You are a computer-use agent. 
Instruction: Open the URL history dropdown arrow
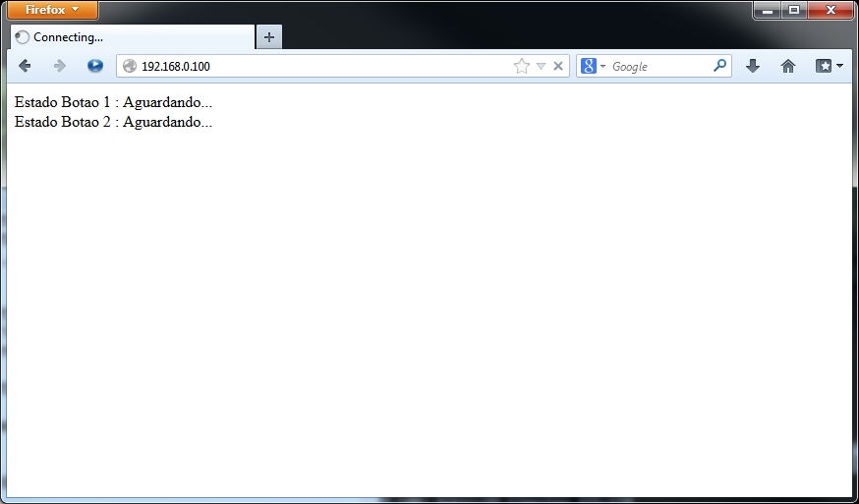point(541,66)
